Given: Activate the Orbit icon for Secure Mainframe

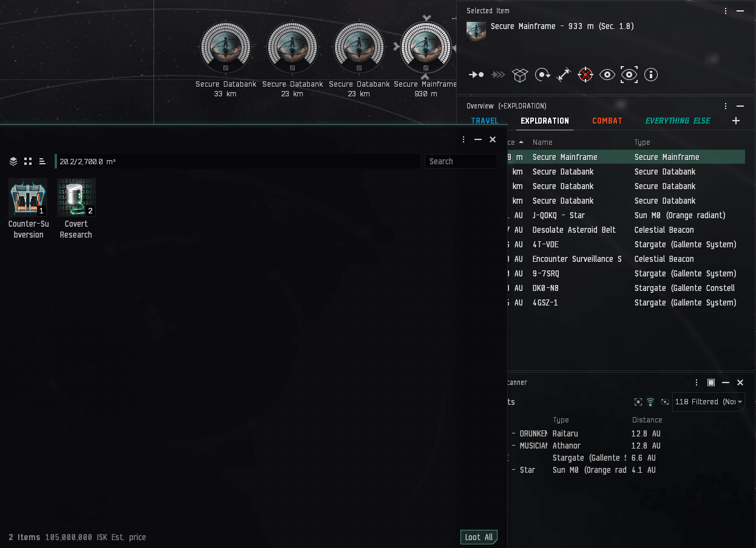Looking at the screenshot, I should click(542, 75).
